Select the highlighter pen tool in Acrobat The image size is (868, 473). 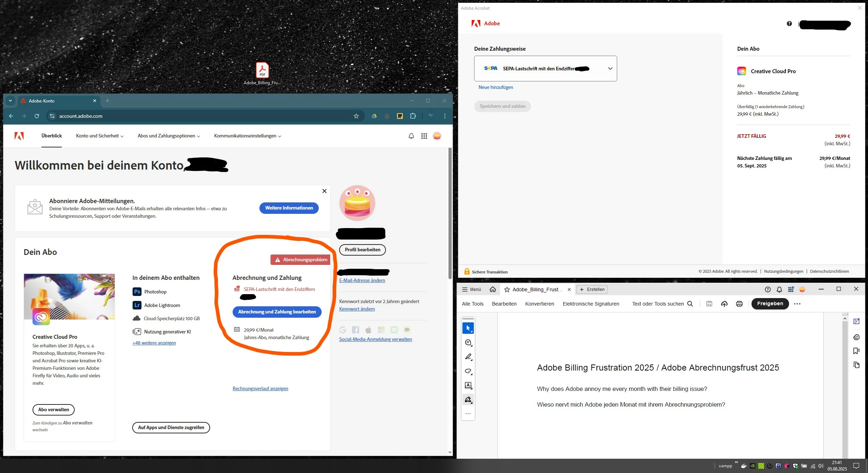point(468,357)
